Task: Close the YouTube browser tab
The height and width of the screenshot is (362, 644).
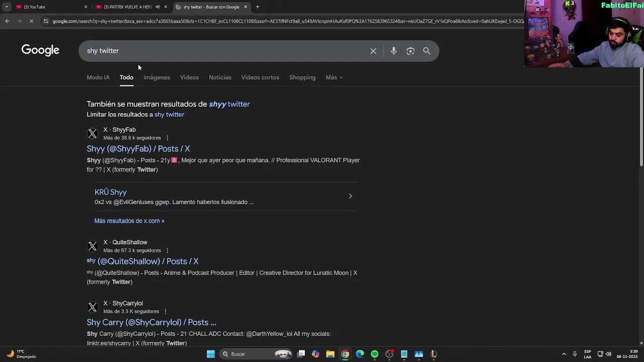Action: pos(86,7)
